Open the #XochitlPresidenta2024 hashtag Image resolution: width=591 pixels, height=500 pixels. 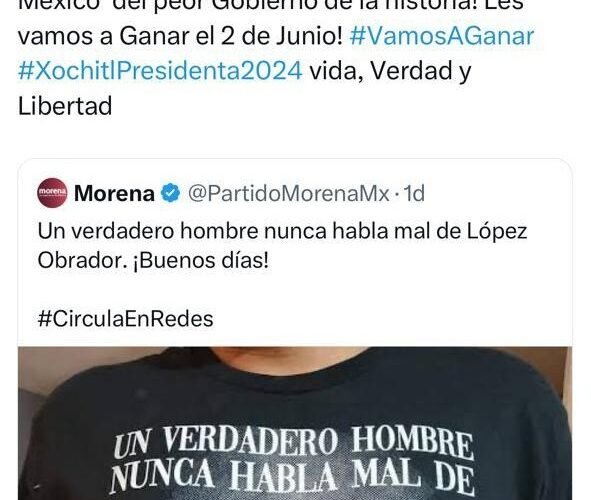(160, 71)
